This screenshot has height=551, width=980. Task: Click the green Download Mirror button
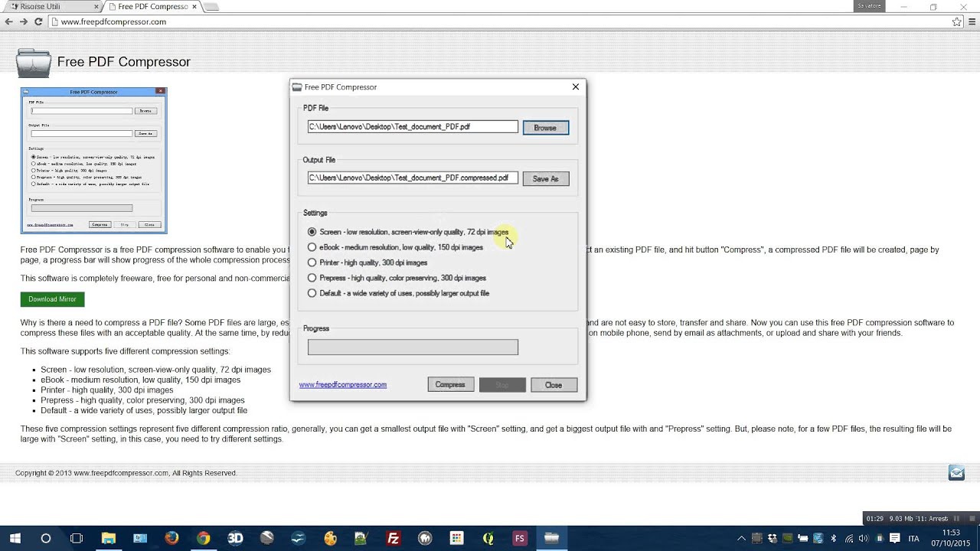(52, 299)
